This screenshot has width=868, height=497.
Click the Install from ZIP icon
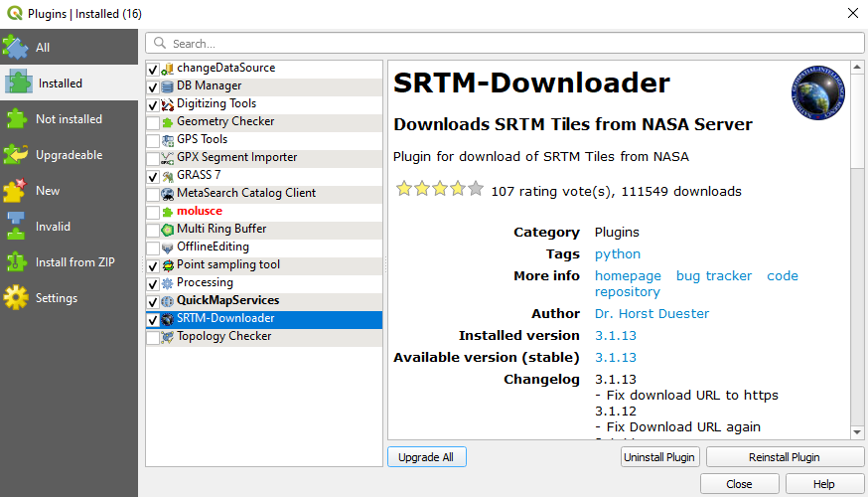coord(16,262)
